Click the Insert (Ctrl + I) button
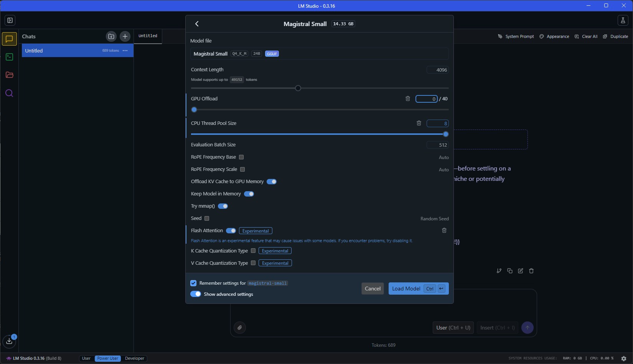The height and width of the screenshot is (364, 633). click(498, 328)
